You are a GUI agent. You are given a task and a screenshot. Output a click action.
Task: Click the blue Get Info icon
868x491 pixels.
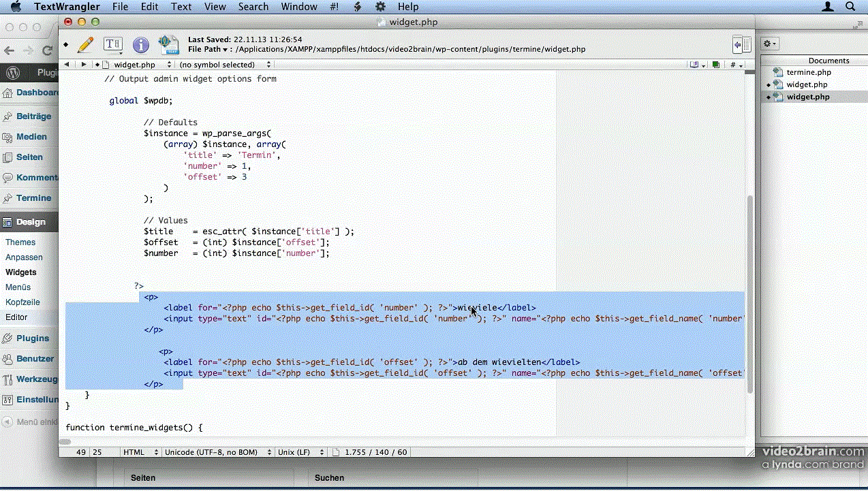(x=141, y=45)
